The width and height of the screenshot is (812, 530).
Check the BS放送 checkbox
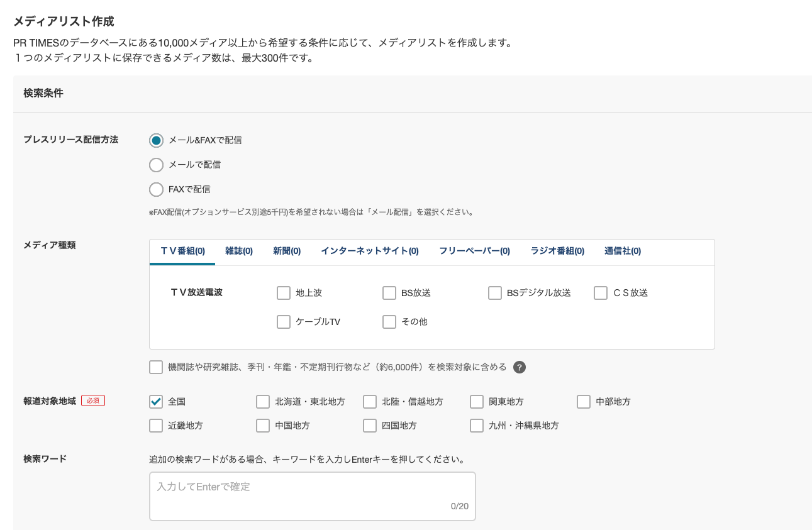coord(389,293)
